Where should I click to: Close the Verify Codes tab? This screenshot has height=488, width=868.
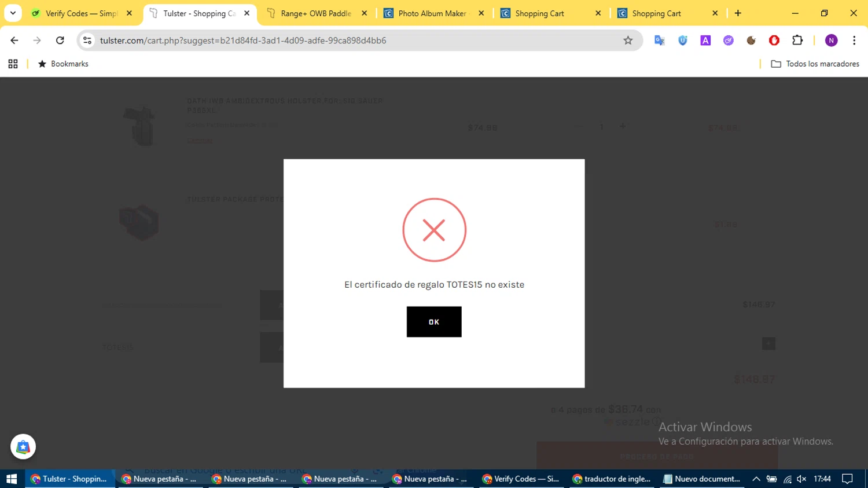click(x=129, y=13)
